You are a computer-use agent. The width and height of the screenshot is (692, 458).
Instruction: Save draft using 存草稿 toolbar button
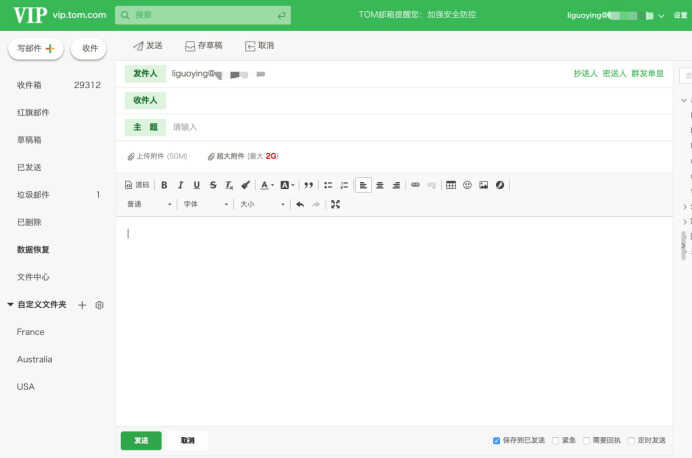coord(204,45)
